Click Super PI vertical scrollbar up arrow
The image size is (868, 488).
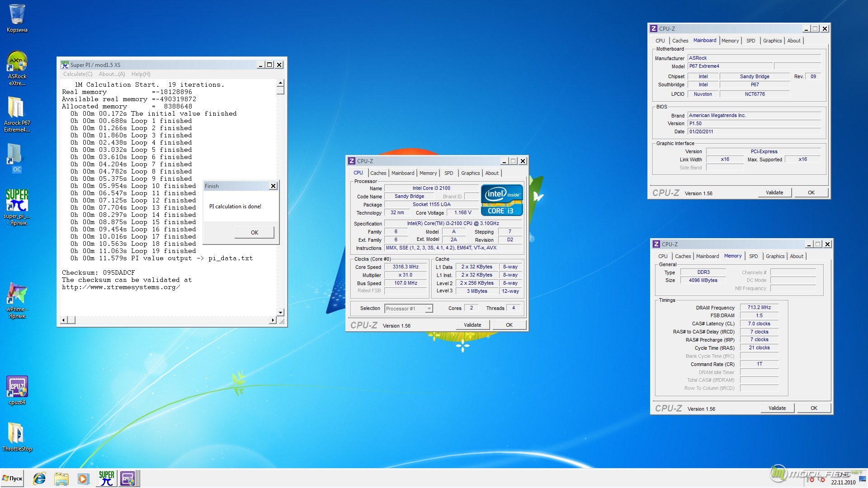(280, 83)
